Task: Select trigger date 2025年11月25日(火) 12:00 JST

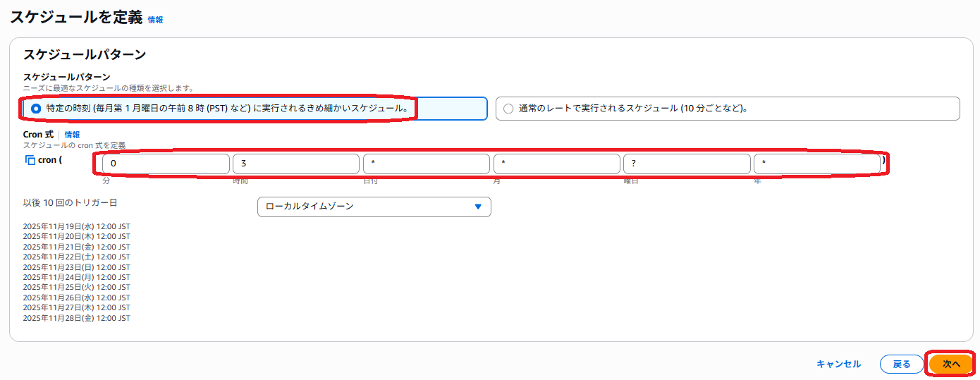Action: [x=76, y=287]
